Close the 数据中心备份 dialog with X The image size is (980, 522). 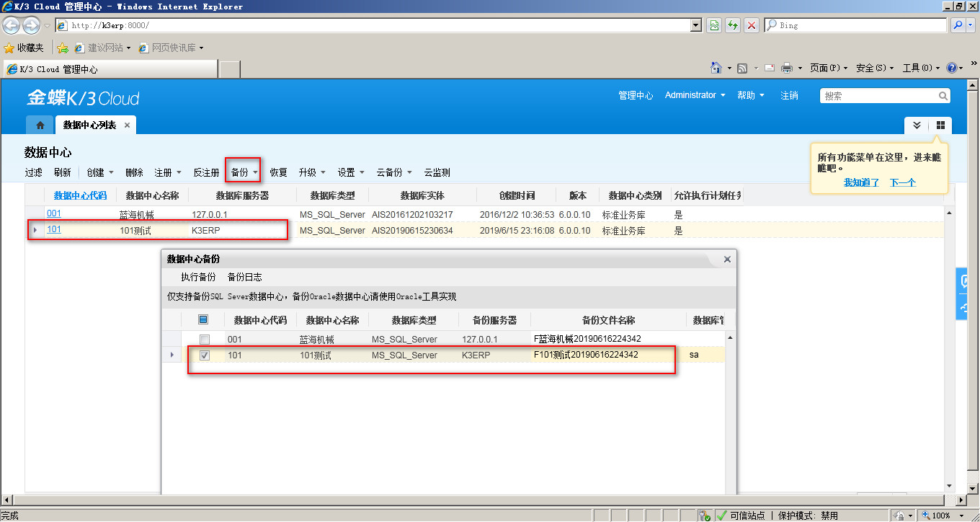(727, 259)
